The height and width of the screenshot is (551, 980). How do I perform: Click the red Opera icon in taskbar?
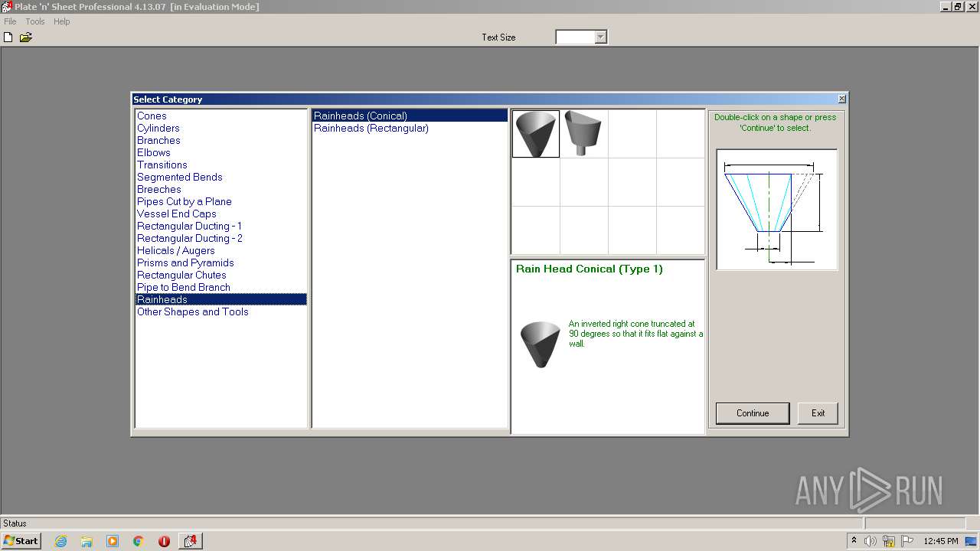[164, 541]
